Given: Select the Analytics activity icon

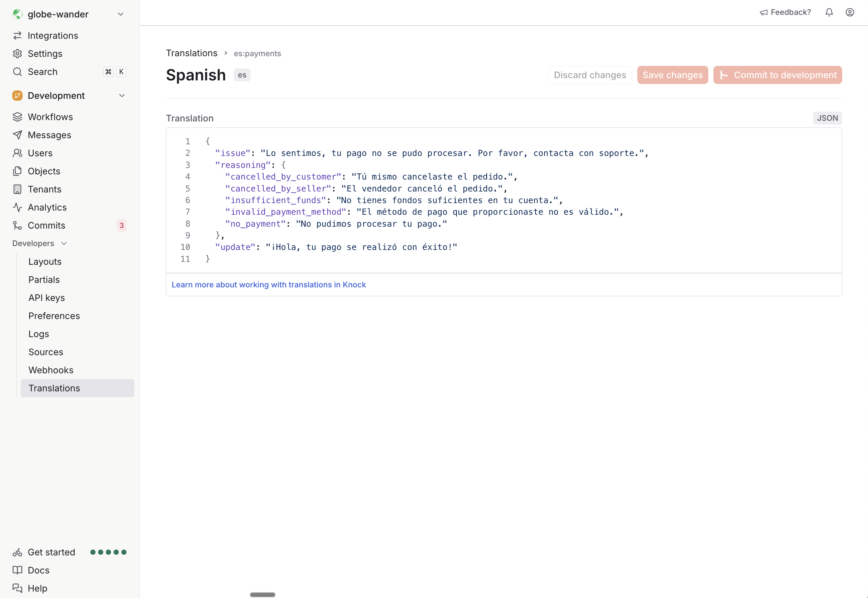Looking at the screenshot, I should tap(18, 207).
